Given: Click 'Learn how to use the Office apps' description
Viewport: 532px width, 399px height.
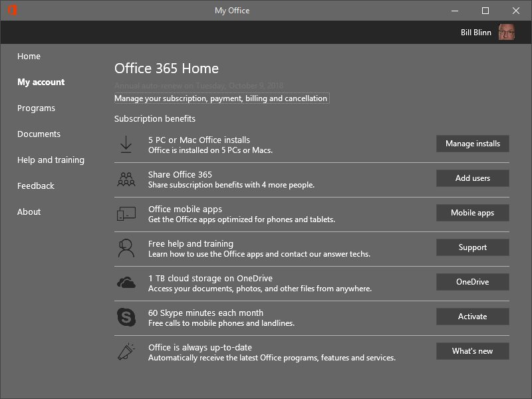Looking at the screenshot, I should coord(259,254).
